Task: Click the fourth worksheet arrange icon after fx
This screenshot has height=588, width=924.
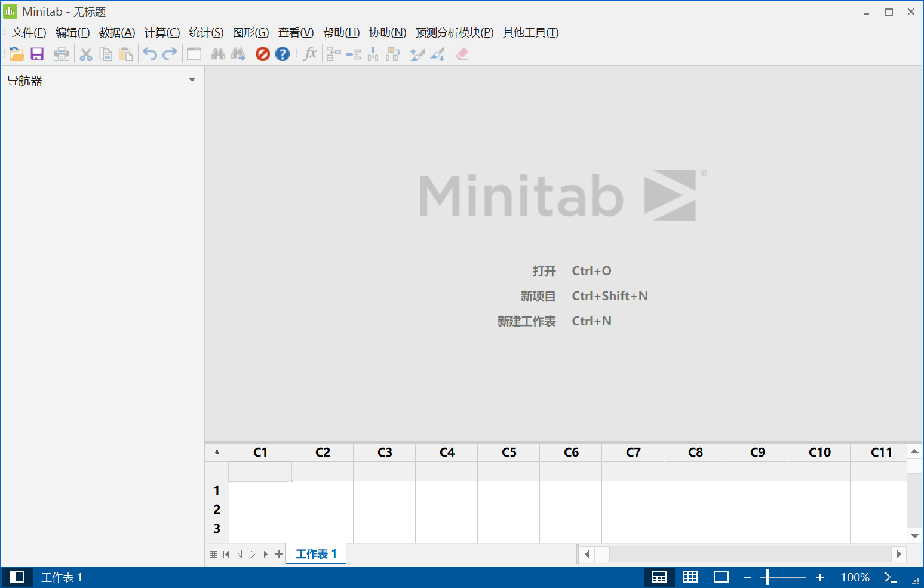Action: pos(393,54)
